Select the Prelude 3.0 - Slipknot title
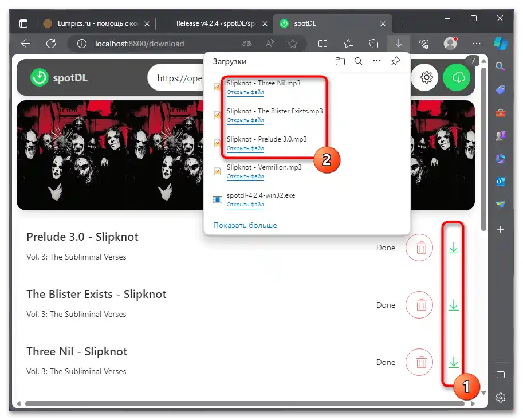Image resolution: width=523 pixels, height=420 pixels. pyautogui.click(x=82, y=237)
